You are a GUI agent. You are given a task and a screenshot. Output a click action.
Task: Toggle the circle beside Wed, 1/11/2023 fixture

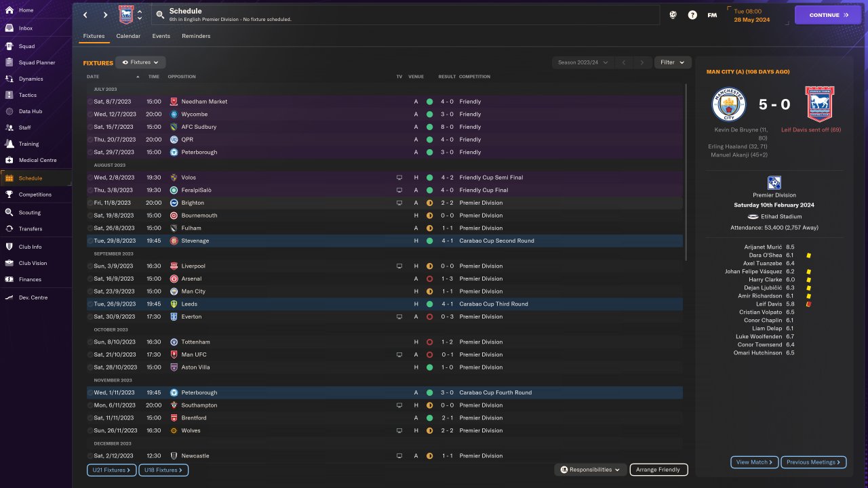[90, 392]
